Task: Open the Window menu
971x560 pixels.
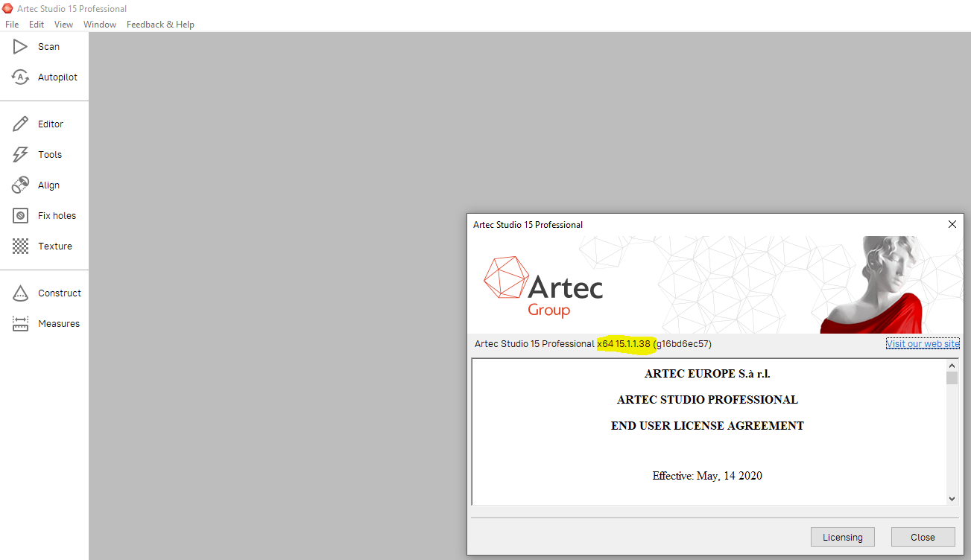Action: click(x=100, y=25)
